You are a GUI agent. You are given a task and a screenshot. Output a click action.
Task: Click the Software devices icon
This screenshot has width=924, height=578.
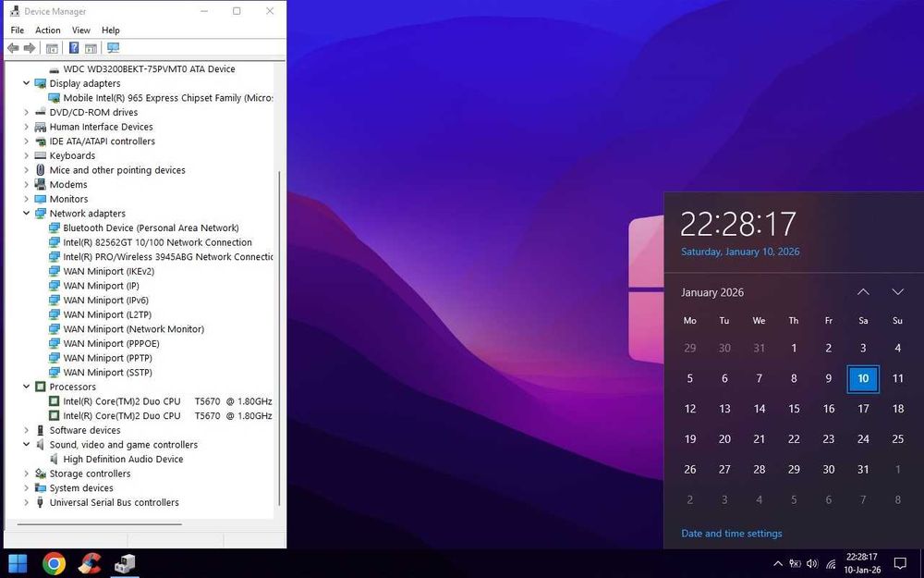40,431
